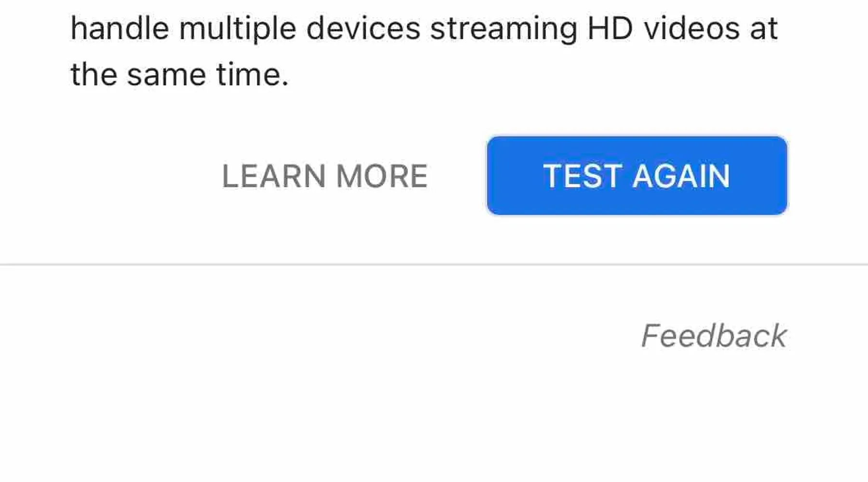Click the empty area left of Feedback
Image resolution: width=868 pixels, height=482 pixels.
[338, 336]
